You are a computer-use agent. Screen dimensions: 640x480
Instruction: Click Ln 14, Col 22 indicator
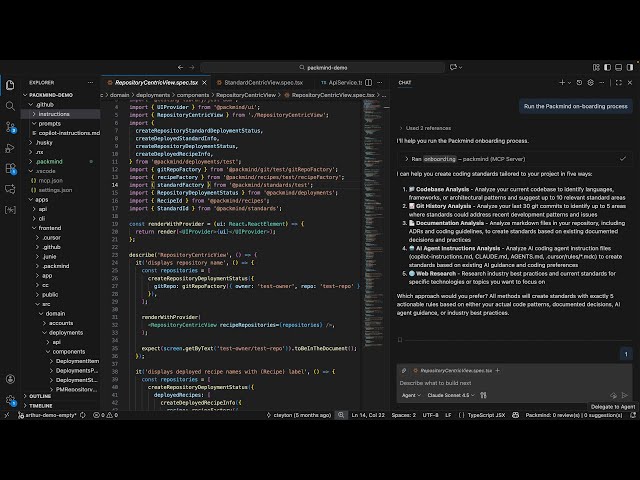pos(368,415)
